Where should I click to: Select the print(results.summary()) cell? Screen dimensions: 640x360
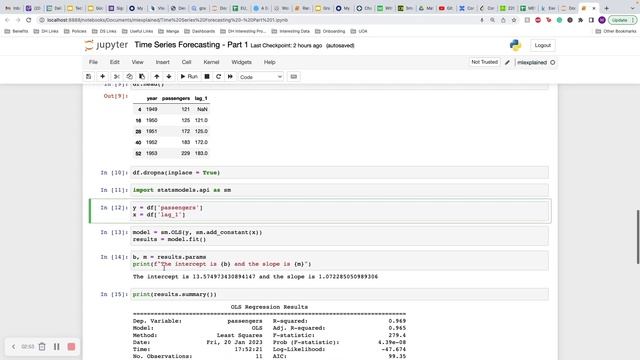(340, 294)
